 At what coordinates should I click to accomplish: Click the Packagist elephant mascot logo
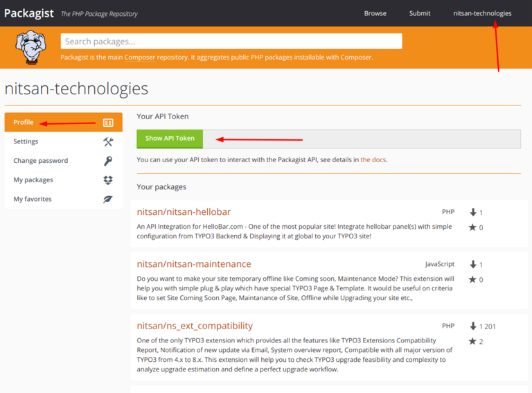pyautogui.click(x=30, y=47)
